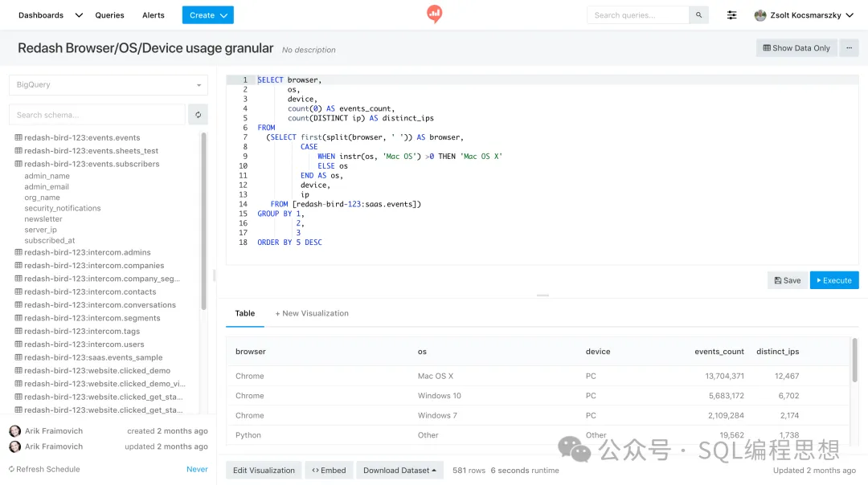The width and height of the screenshot is (868, 485).
Task: Click the Arik Fraimovich creator avatar
Action: tap(15, 431)
